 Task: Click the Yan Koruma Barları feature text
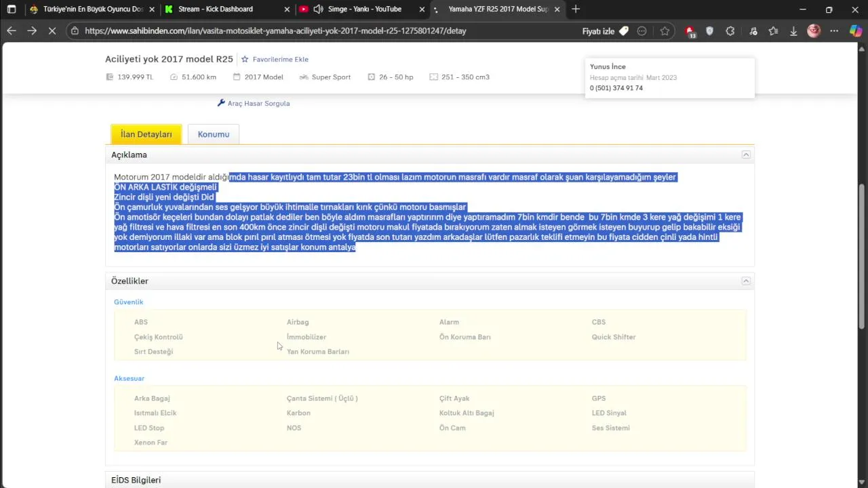[x=318, y=352]
